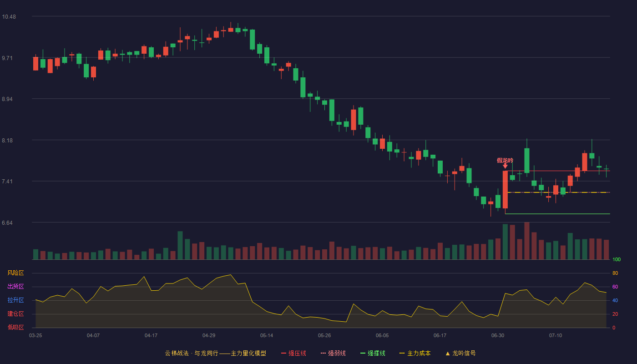Toggle the 强弱线 legend item

(333, 353)
